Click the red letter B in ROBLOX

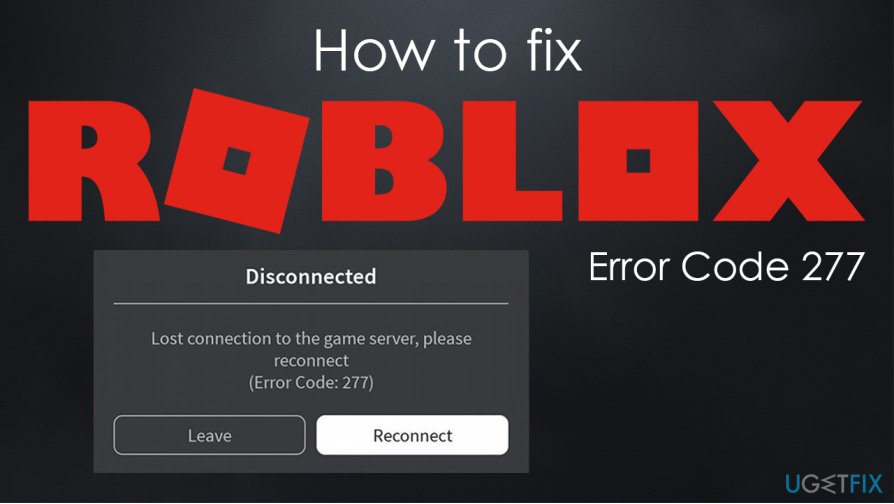(x=383, y=161)
